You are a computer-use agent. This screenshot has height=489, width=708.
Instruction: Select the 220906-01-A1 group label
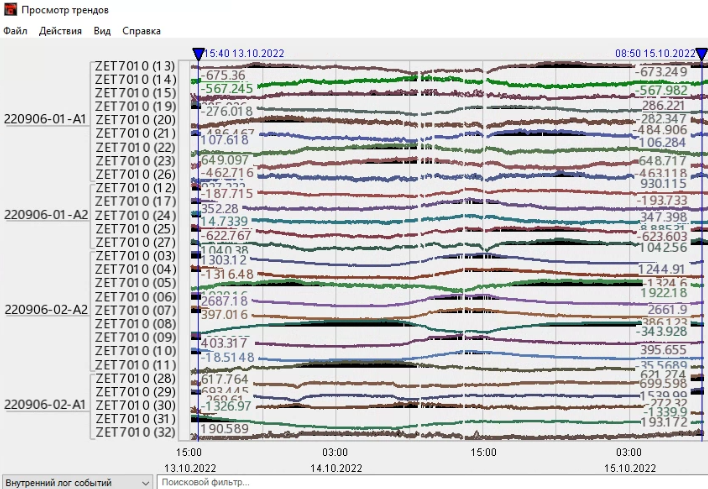46,119
